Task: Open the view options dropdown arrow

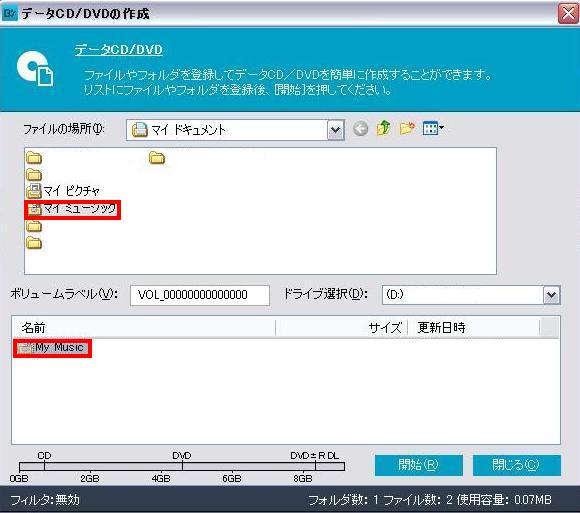Action: coord(442,128)
